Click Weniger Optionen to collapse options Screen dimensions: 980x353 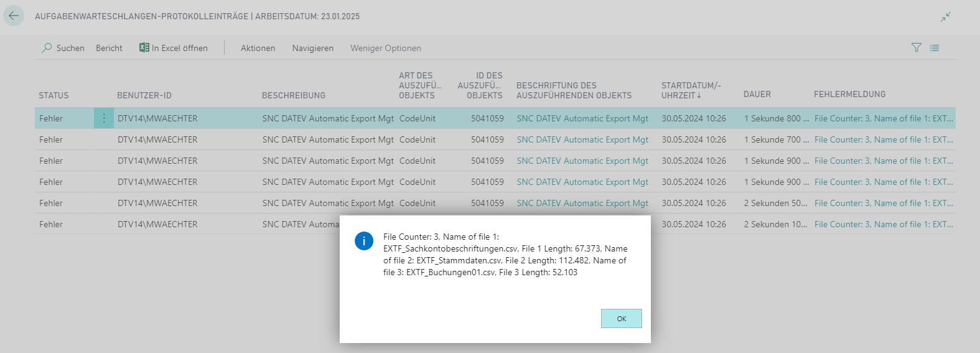click(x=385, y=48)
